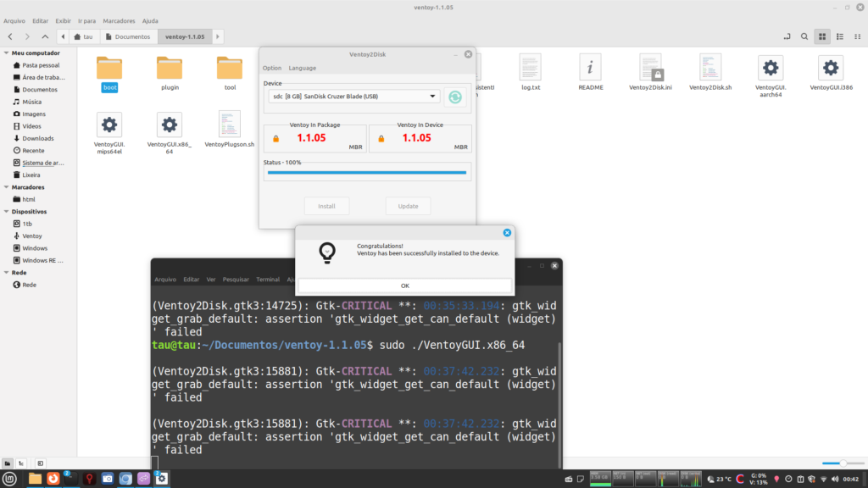Click the lock icon in Ventoy In Package
Screen dimensions: 868x488
point(275,138)
